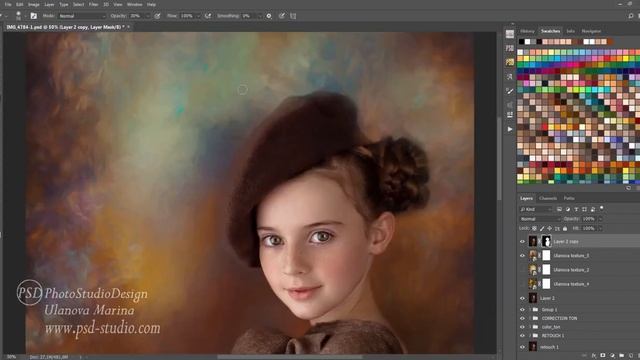Open smoothing options gear
Image resolution: width=640 pixels, height=360 pixels.
pyautogui.click(x=269, y=16)
